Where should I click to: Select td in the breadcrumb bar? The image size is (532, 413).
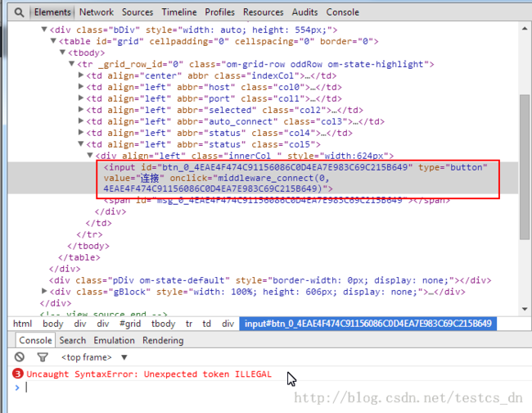tap(206, 324)
